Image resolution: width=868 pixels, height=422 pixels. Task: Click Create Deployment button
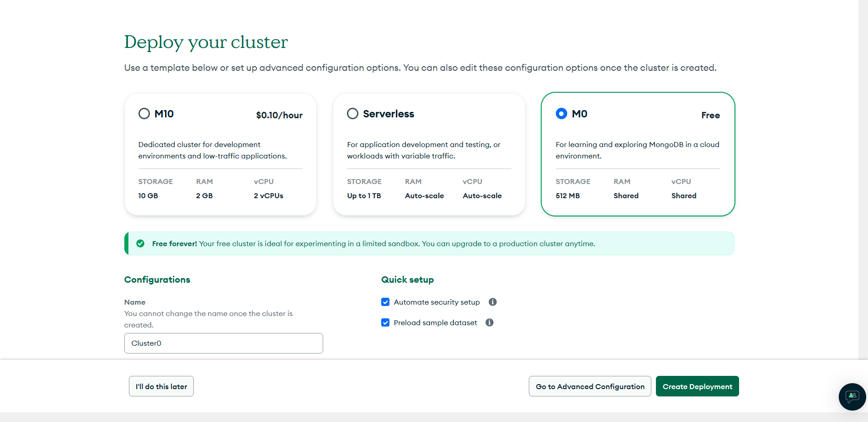[x=698, y=386]
